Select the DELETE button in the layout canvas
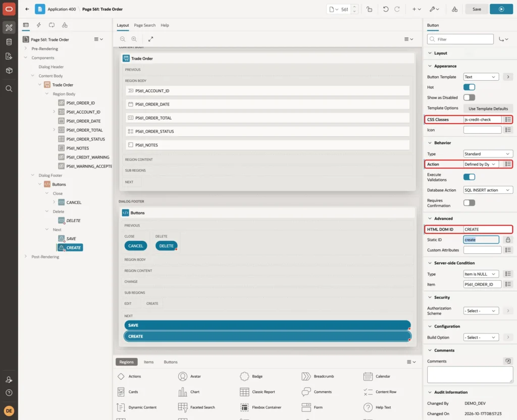Viewport: 517px width, 420px height. (166, 246)
